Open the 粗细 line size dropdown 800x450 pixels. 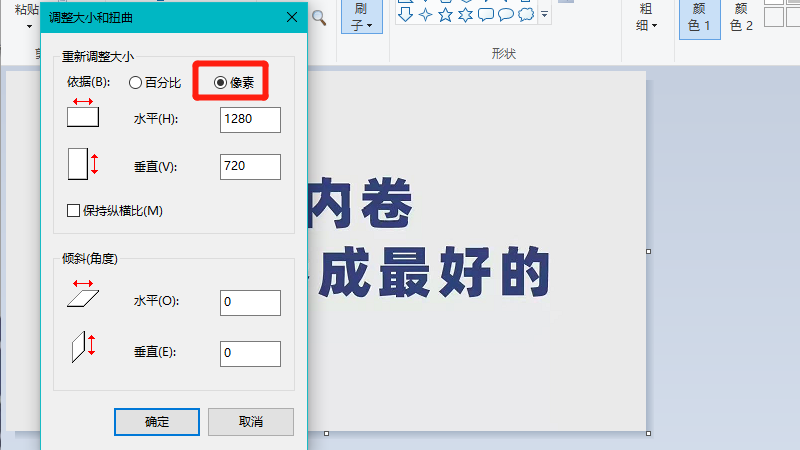[647, 17]
